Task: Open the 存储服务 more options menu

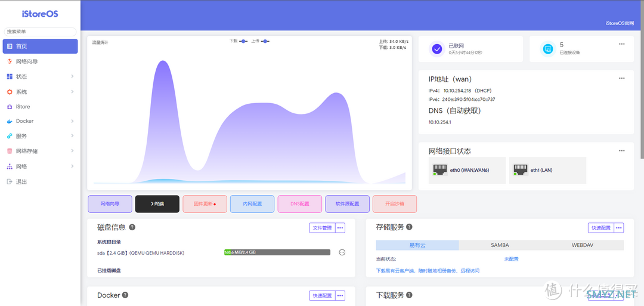Action: pyautogui.click(x=620, y=228)
